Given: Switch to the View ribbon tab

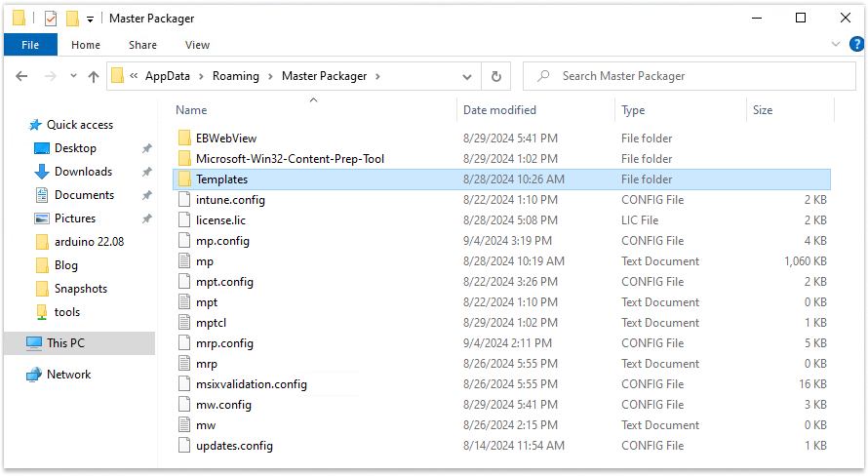Looking at the screenshot, I should [198, 45].
